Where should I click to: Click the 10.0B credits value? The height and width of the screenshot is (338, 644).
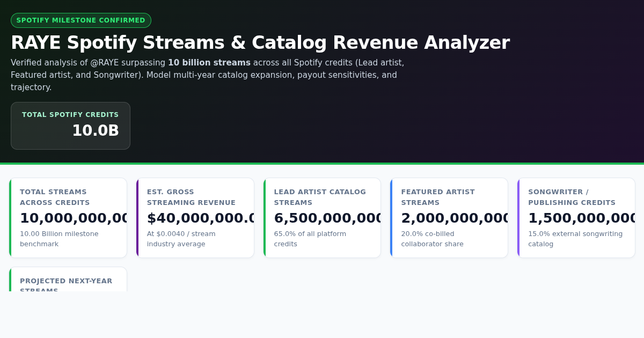click(x=96, y=130)
